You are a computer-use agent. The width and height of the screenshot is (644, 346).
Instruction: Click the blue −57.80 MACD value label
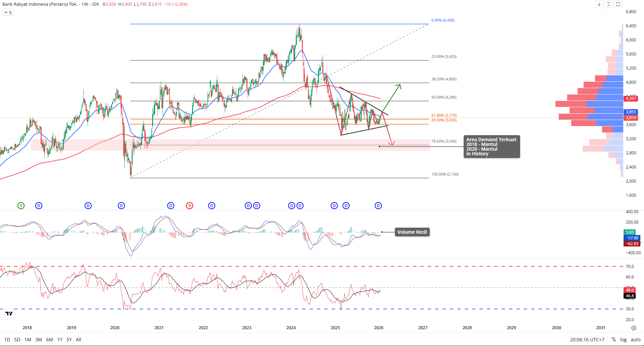(632, 238)
